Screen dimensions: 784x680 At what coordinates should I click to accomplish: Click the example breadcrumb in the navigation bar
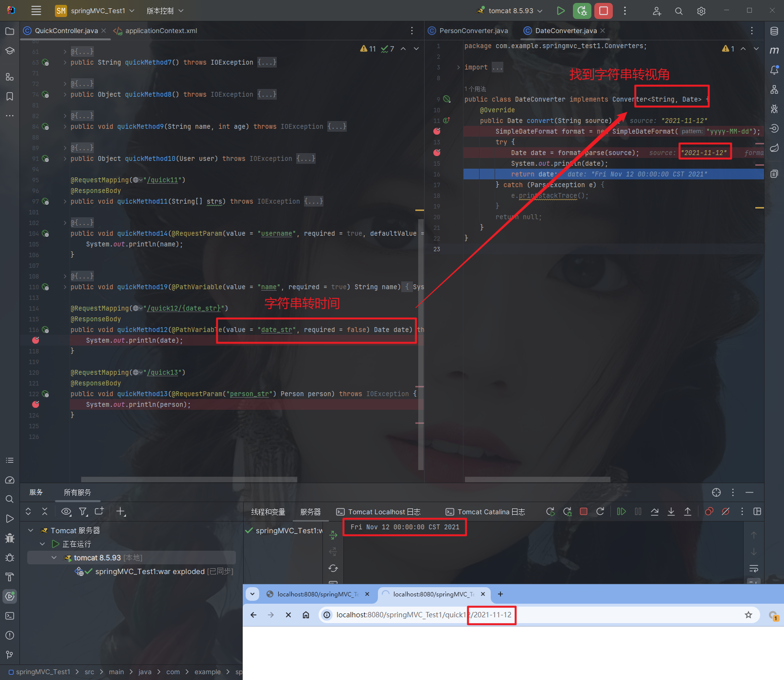coord(208,672)
